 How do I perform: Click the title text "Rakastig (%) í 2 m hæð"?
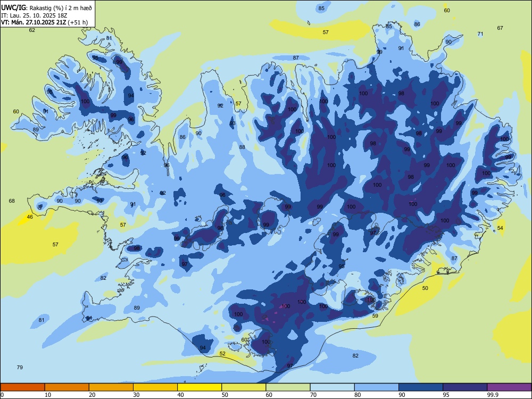(x=61, y=7)
